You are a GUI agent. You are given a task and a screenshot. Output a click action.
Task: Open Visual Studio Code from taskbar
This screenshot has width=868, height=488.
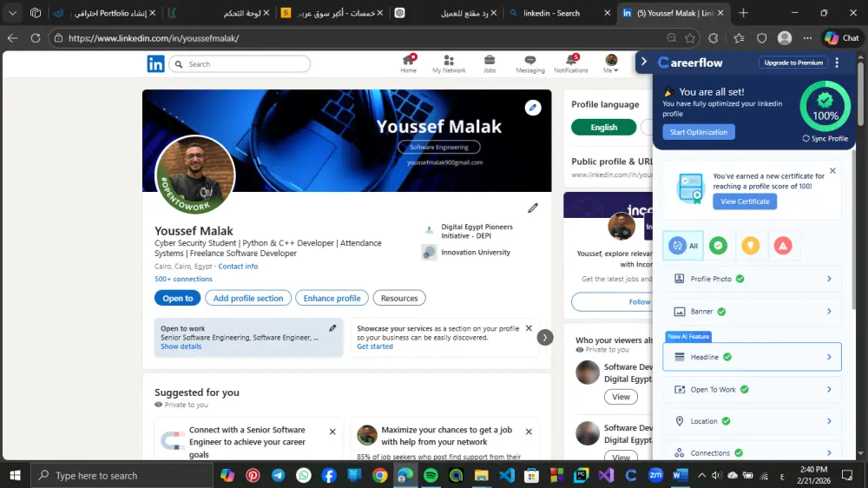coord(507,475)
